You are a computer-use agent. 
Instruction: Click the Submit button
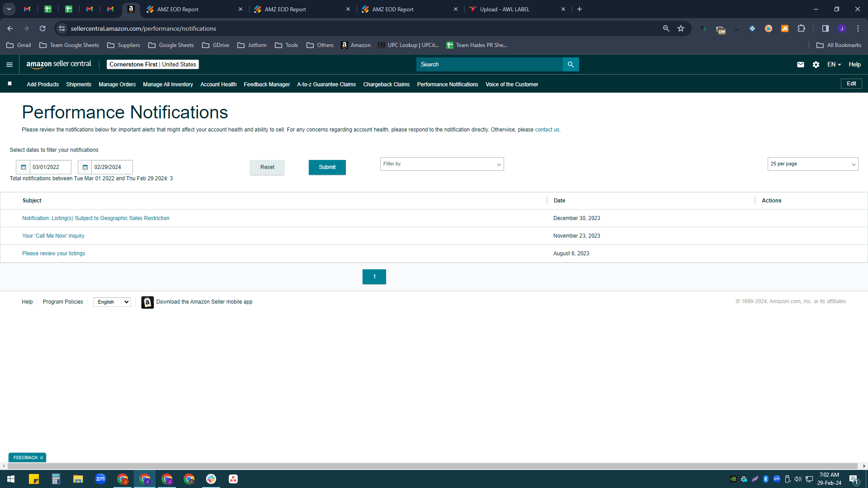tap(327, 167)
